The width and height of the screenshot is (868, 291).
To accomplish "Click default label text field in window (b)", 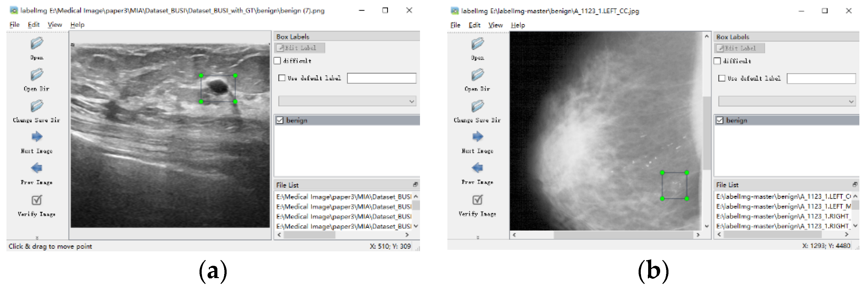I will (x=822, y=78).
